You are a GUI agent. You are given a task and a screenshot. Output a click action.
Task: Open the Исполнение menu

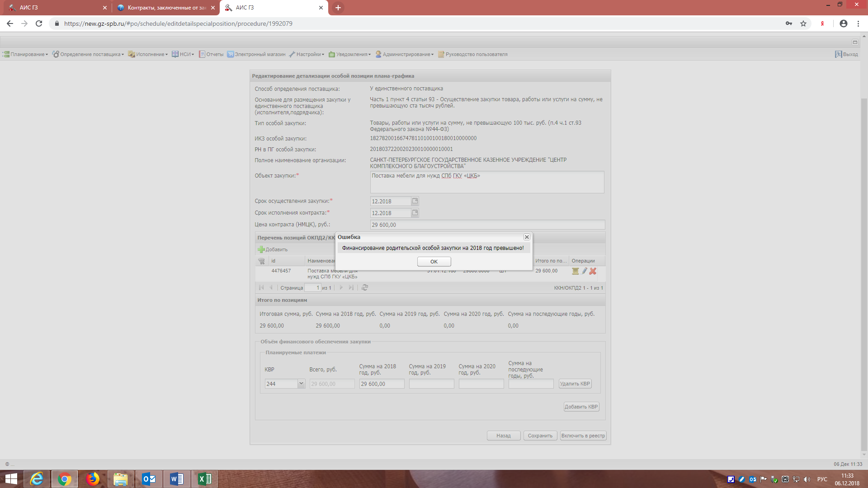tap(148, 54)
